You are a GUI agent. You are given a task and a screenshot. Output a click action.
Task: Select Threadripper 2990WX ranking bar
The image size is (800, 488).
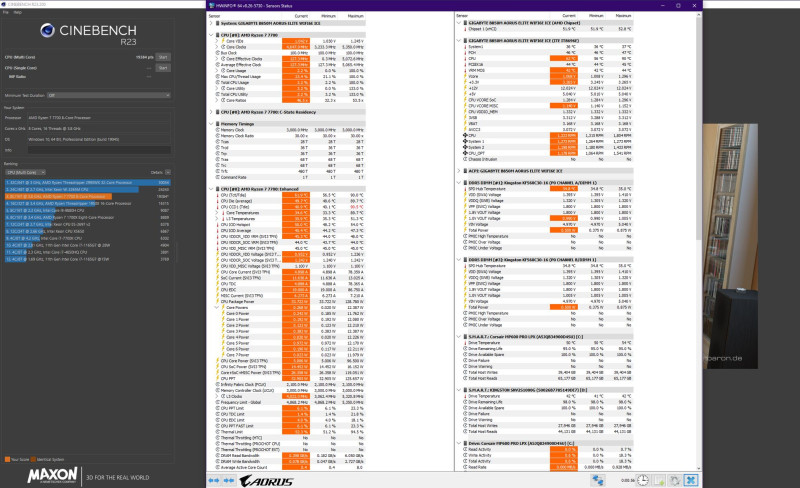(x=88, y=182)
